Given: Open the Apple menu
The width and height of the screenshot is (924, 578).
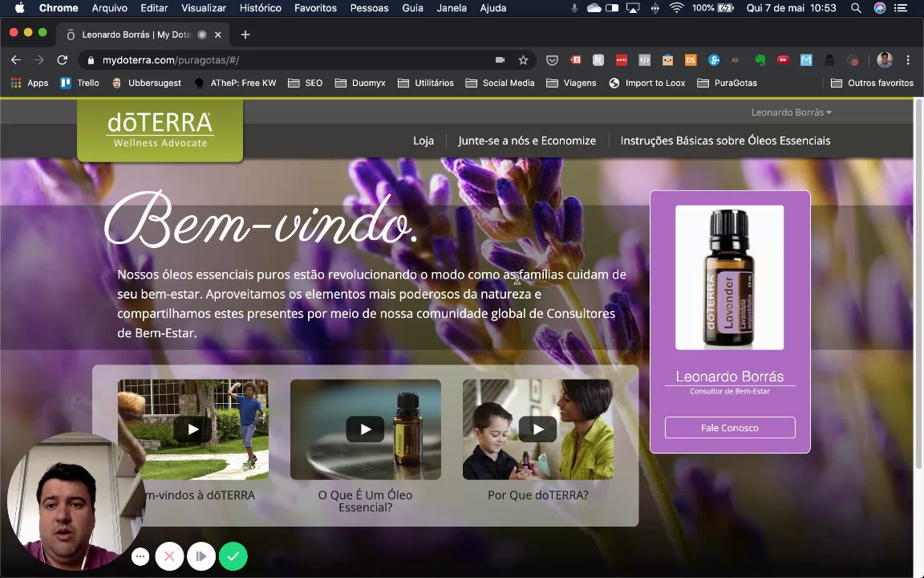Looking at the screenshot, I should pyautogui.click(x=19, y=8).
